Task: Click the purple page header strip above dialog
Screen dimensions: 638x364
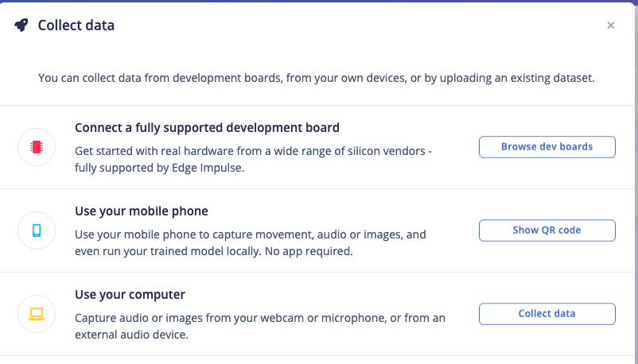Action: tap(319, 2)
